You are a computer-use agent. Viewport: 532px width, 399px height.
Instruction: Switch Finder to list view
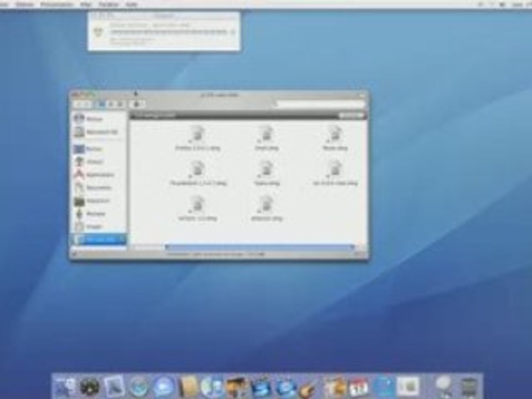pyautogui.click(x=111, y=104)
